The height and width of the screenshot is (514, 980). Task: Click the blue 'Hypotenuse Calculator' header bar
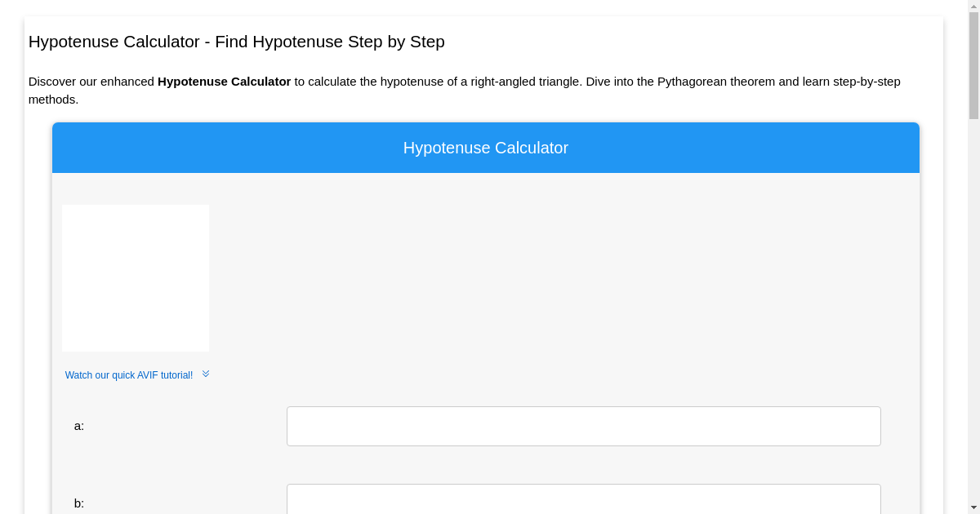[485, 148]
